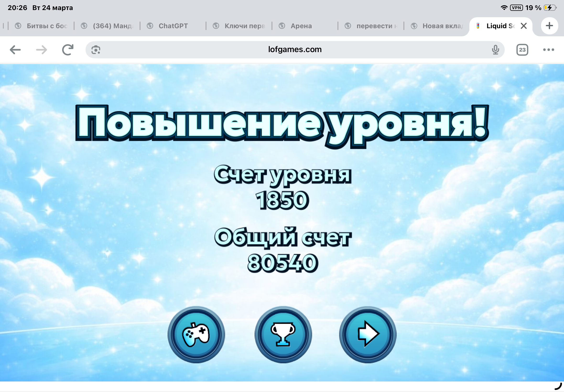Click the lens screenshot search icon

click(96, 50)
